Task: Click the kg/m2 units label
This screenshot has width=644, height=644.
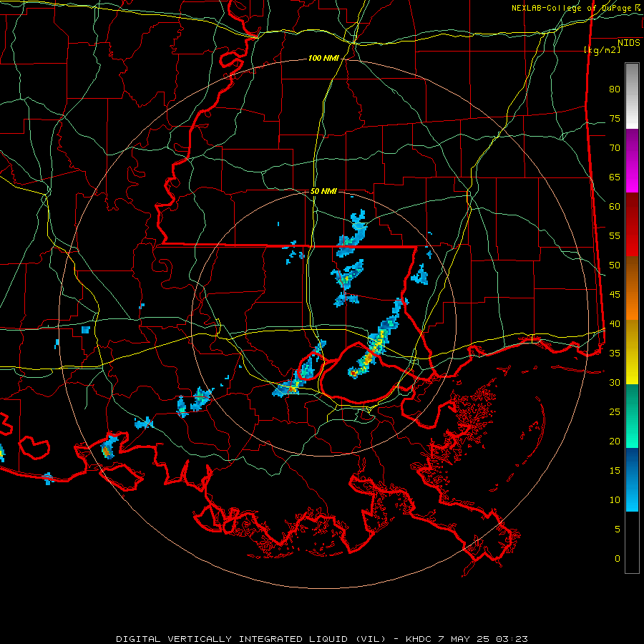Action: click(602, 50)
